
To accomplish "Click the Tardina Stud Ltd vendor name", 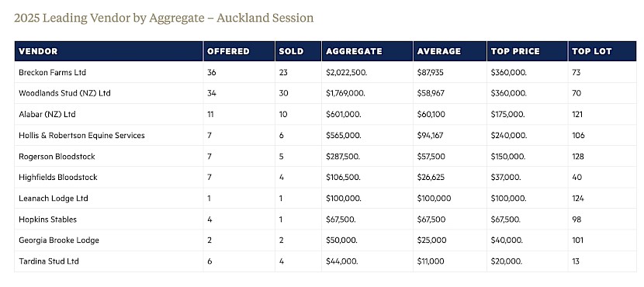I will click(x=49, y=261).
